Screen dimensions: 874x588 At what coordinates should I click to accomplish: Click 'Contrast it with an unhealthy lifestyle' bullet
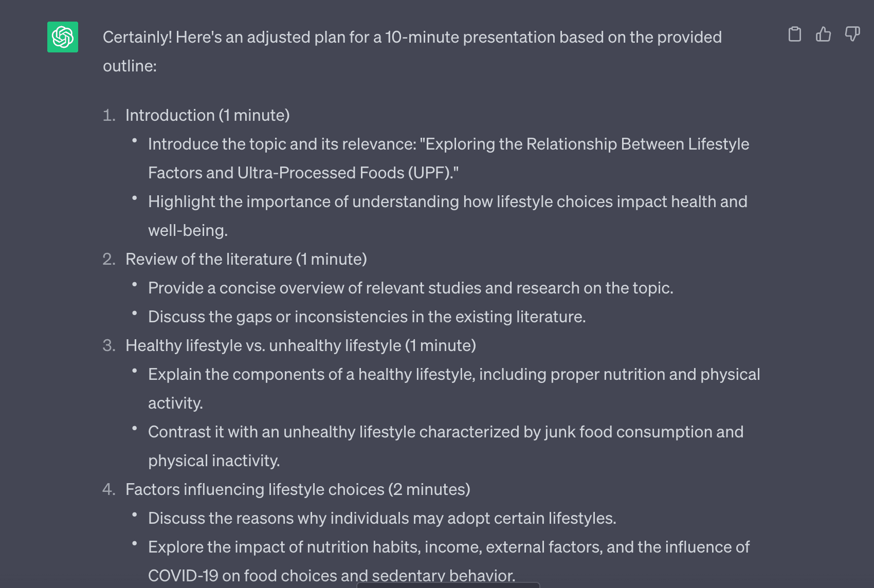[446, 446]
